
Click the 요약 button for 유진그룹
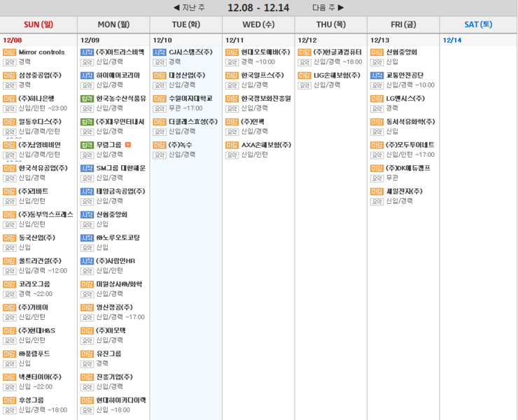tap(87, 364)
